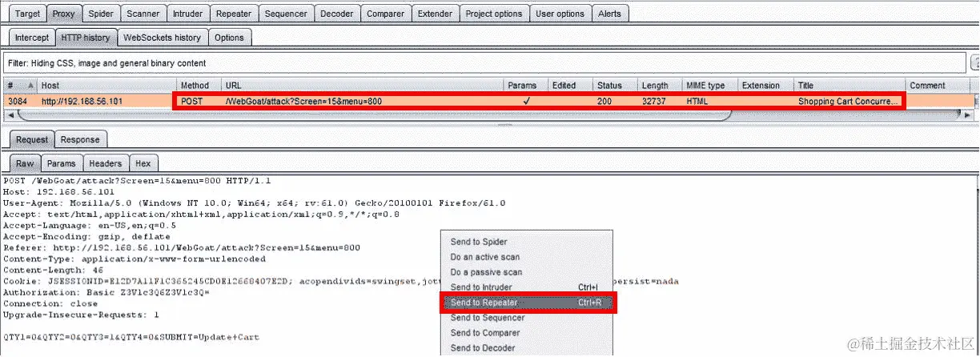Sort by the URL column header

point(362,86)
